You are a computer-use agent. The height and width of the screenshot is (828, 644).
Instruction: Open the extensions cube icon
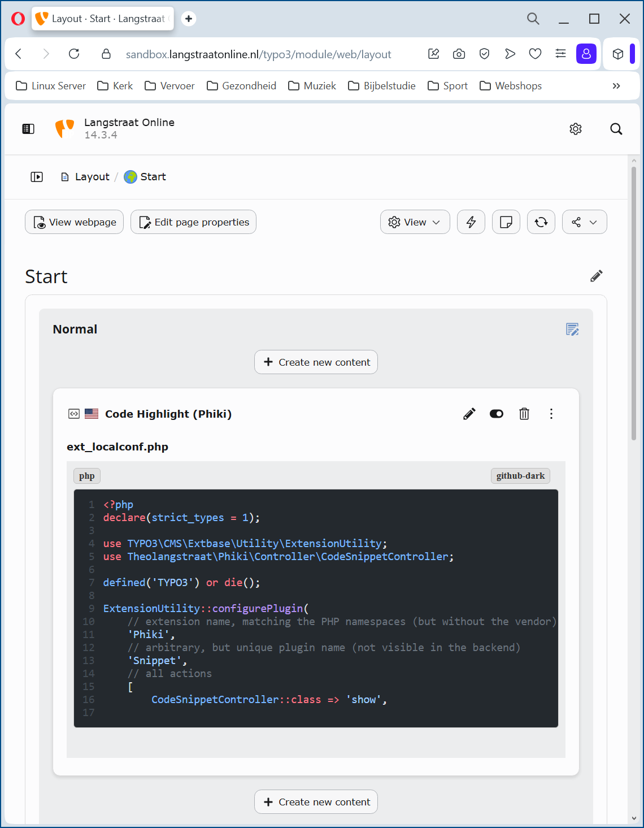pos(618,54)
